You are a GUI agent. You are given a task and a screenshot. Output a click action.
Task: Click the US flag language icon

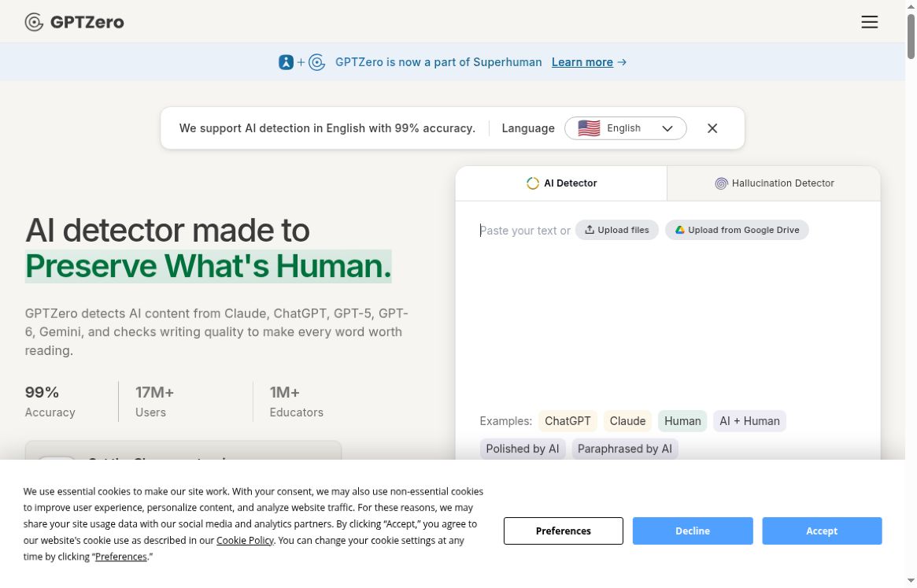[589, 128]
